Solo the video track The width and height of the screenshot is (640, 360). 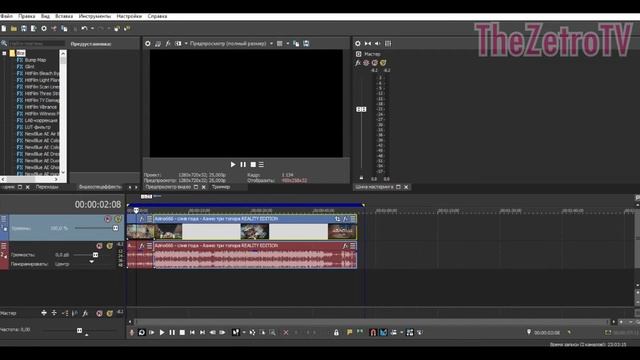[x=118, y=219]
